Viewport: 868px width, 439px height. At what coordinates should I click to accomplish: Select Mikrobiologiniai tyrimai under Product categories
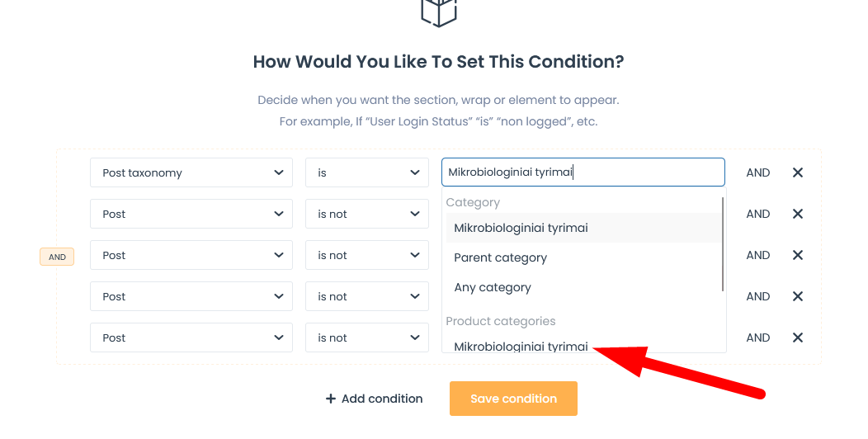521,346
